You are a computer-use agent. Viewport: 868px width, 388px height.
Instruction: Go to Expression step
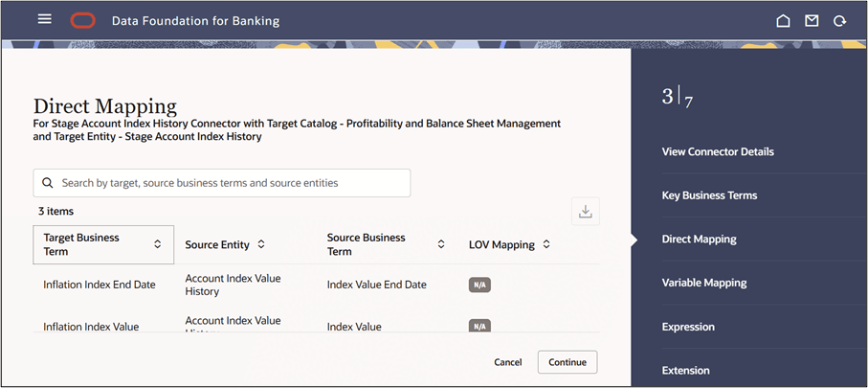pos(688,327)
